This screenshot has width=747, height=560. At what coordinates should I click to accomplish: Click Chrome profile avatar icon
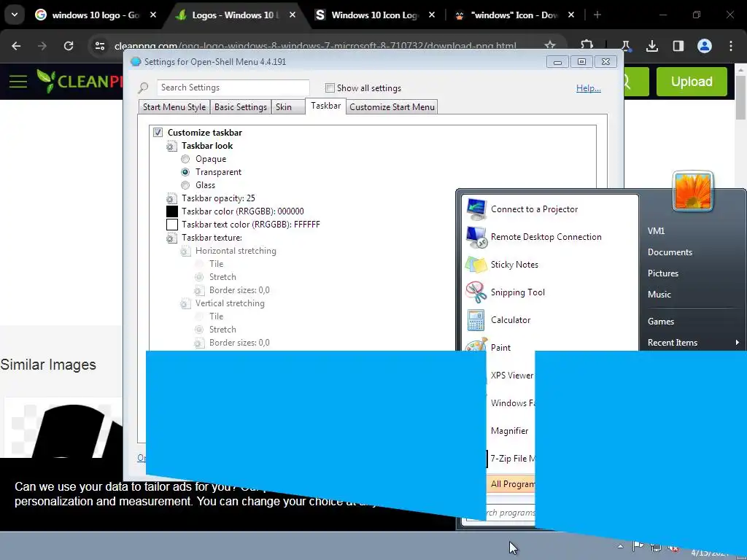[705, 46]
